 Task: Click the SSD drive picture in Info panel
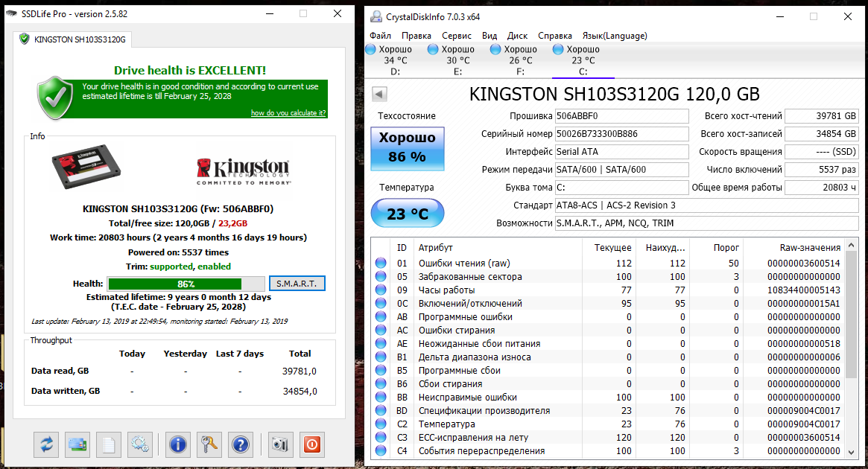pyautogui.click(x=86, y=167)
